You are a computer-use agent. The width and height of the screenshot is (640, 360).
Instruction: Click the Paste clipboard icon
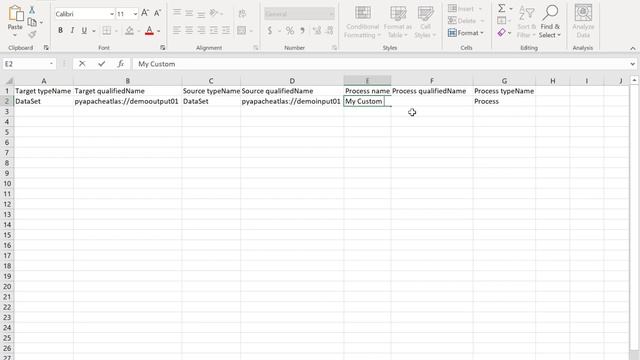tap(16, 13)
